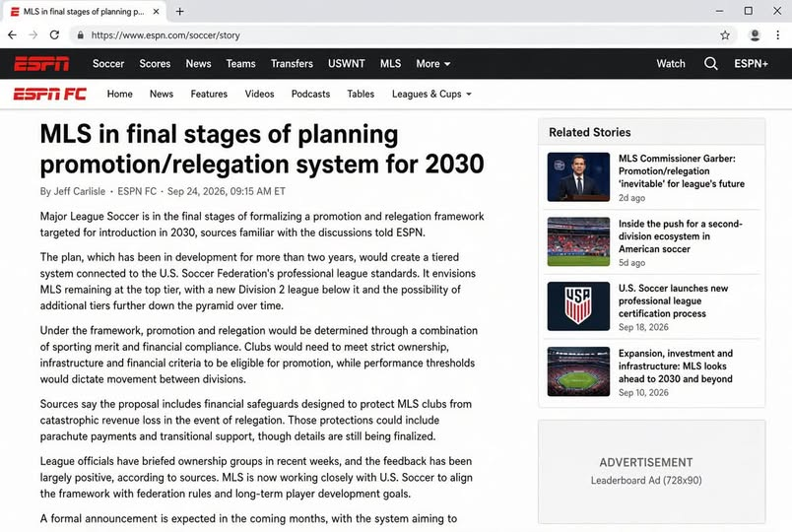Go to ESPN FC Home
Image resolution: width=792 pixels, height=532 pixels.
[x=120, y=94]
